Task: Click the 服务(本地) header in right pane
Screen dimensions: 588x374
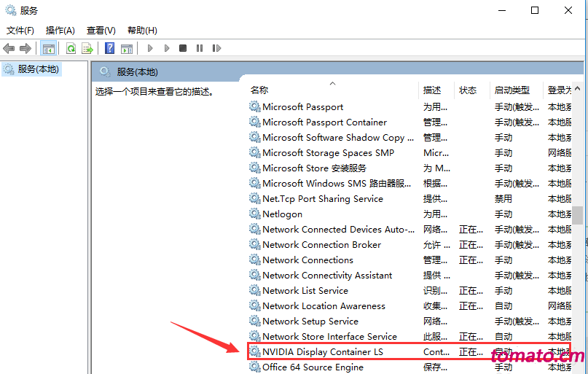Action: 137,72
